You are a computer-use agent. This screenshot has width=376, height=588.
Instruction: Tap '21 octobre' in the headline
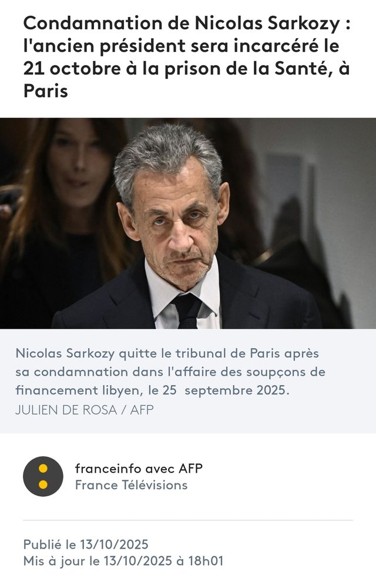(72, 69)
